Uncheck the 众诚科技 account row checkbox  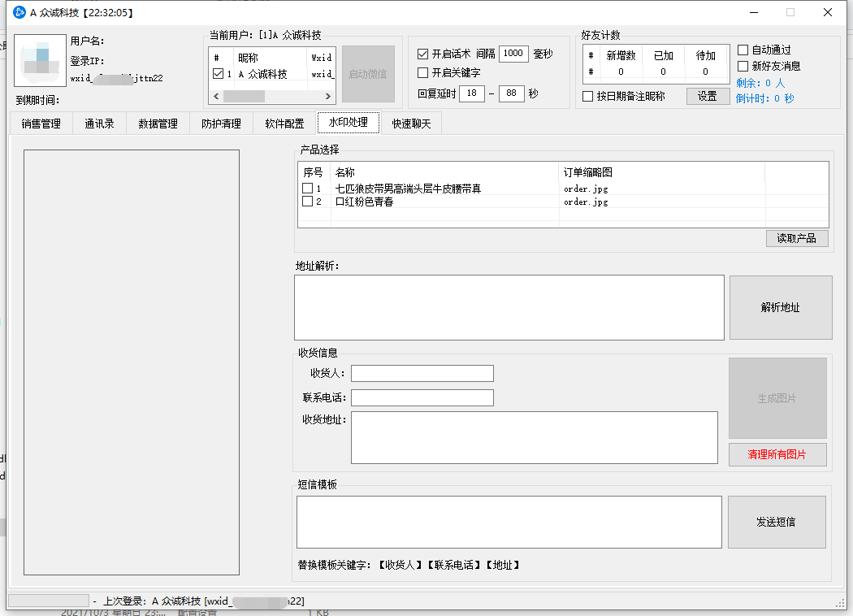click(218, 74)
